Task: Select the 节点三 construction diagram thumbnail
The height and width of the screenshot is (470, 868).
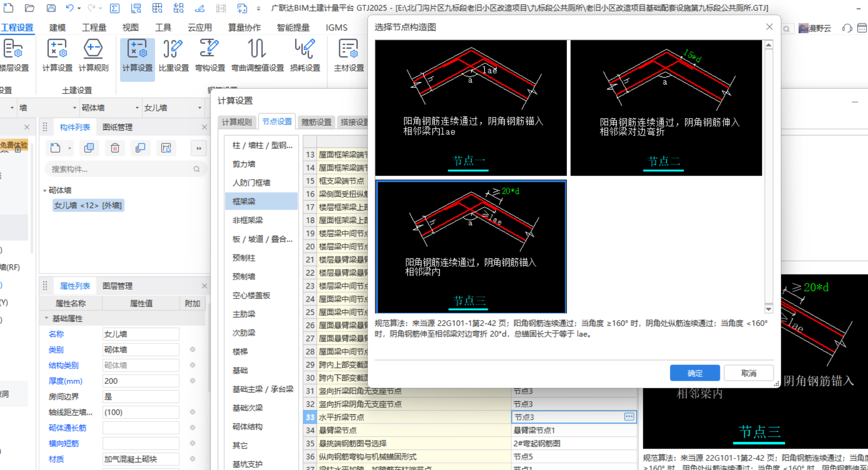Action: coord(471,247)
